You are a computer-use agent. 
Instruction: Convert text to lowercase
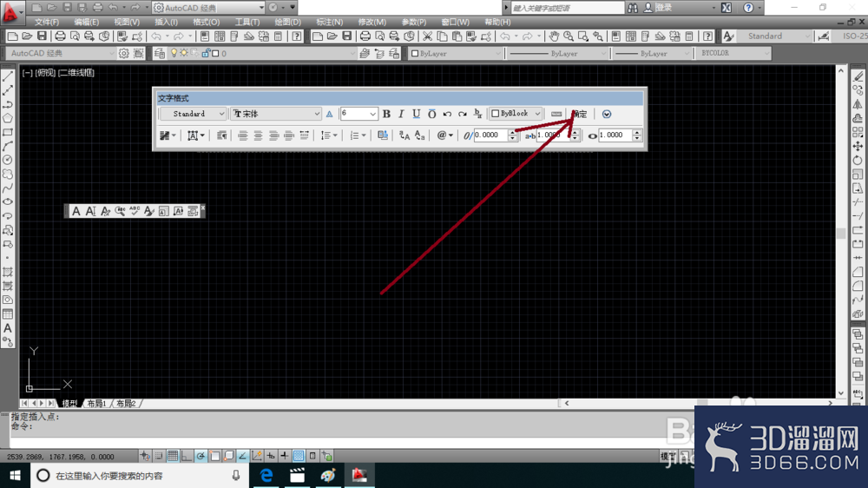(x=419, y=135)
